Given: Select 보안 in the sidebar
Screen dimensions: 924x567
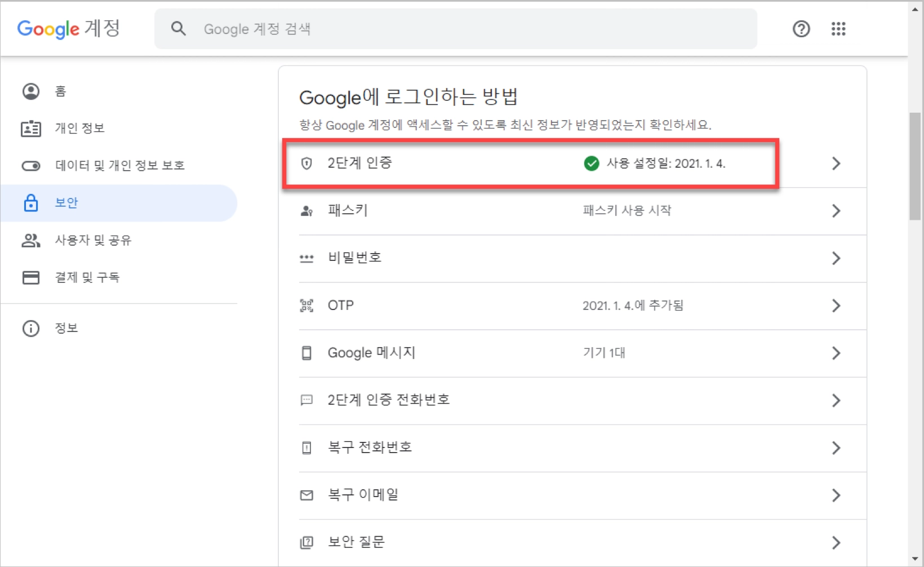Looking at the screenshot, I should click(x=119, y=203).
